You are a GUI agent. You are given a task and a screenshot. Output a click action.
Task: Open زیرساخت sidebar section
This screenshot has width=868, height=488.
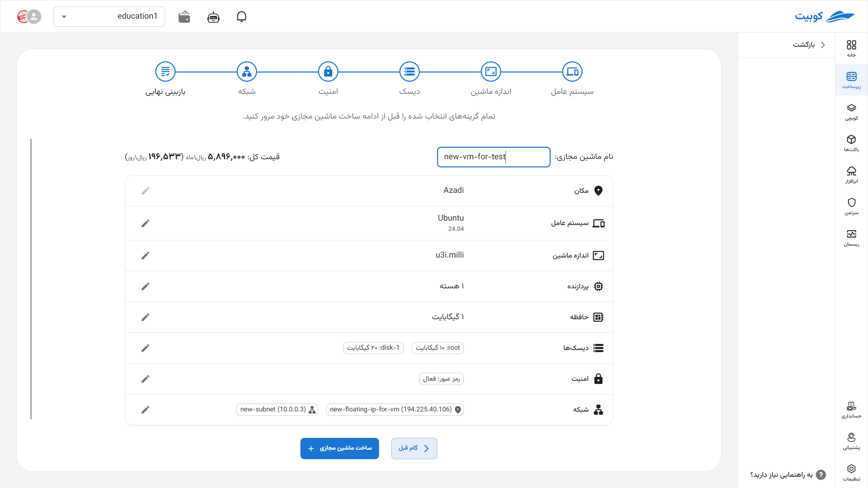(851, 80)
